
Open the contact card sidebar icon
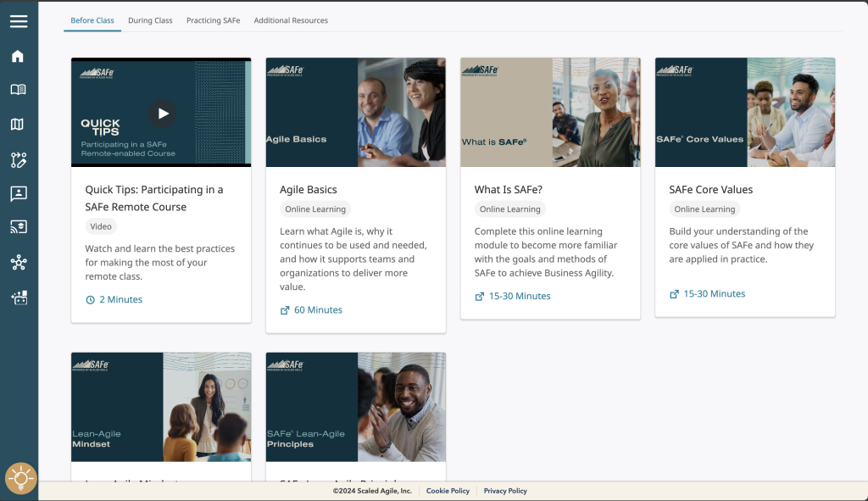coord(19,193)
